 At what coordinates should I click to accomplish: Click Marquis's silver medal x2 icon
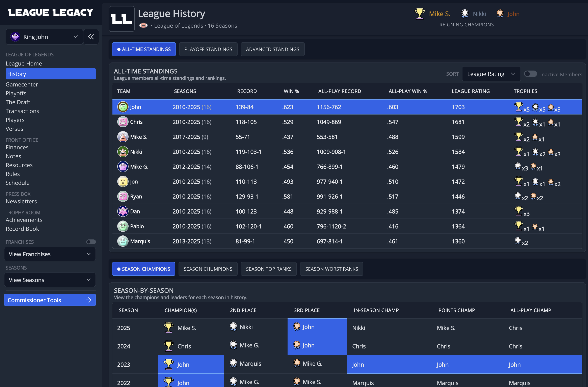click(518, 241)
